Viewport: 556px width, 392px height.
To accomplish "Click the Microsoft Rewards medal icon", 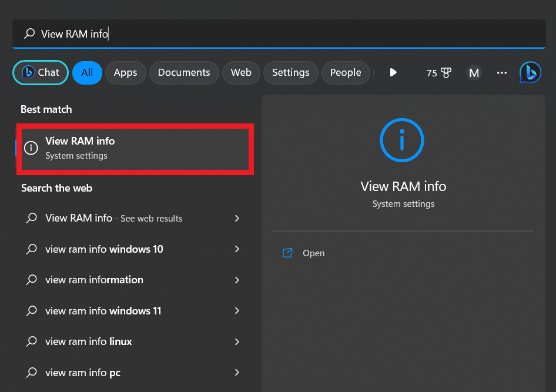I will pyautogui.click(x=447, y=72).
